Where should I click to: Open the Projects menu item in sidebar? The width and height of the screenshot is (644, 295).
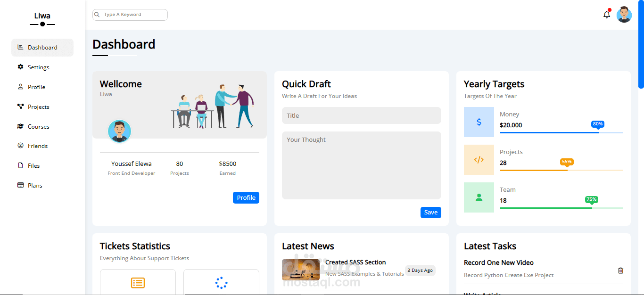42,107
